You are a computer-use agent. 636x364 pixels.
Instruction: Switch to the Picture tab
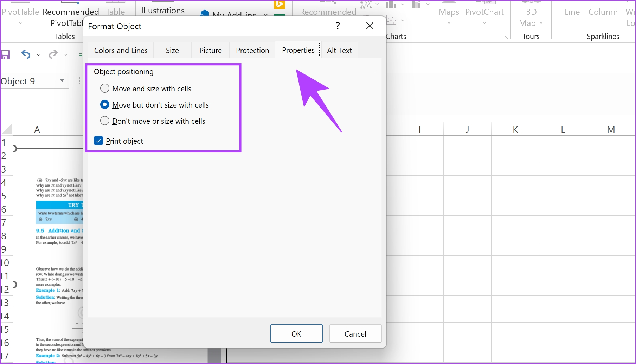(211, 50)
